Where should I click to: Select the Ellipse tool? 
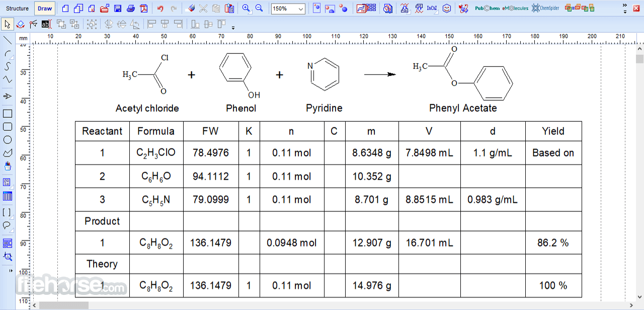tap(8, 139)
